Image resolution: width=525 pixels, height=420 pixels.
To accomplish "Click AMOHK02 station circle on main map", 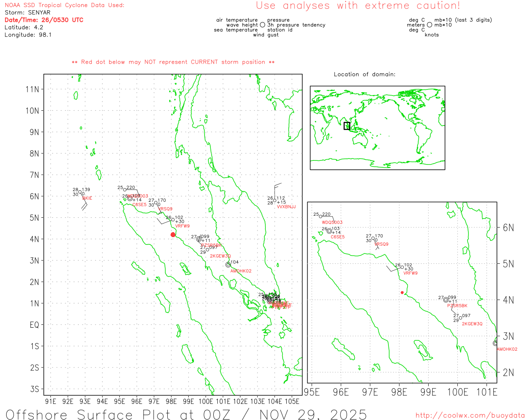I will (x=228, y=265).
